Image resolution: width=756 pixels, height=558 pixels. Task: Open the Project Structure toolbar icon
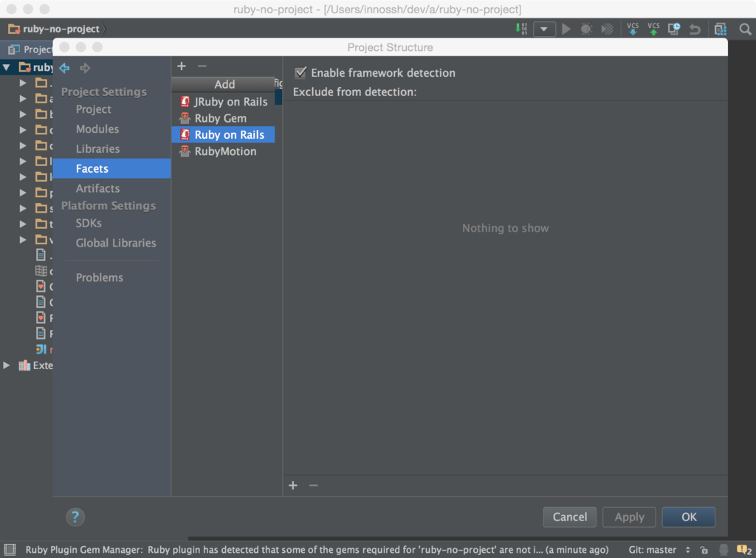coord(721,29)
